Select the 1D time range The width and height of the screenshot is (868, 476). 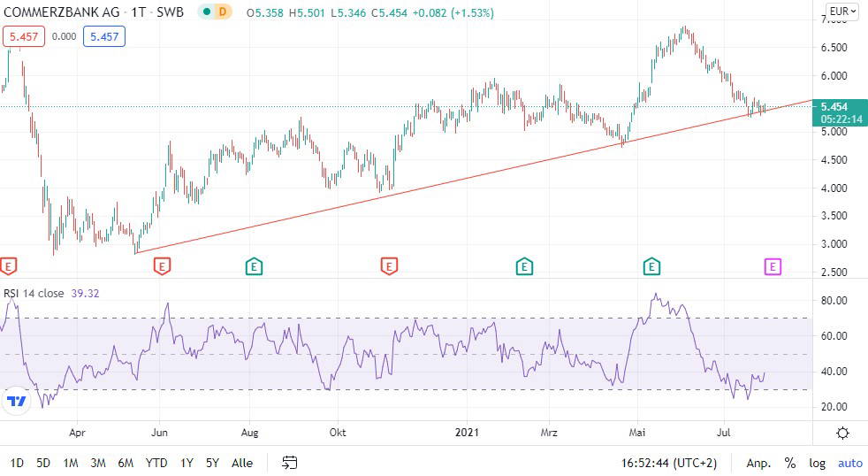coord(17,463)
